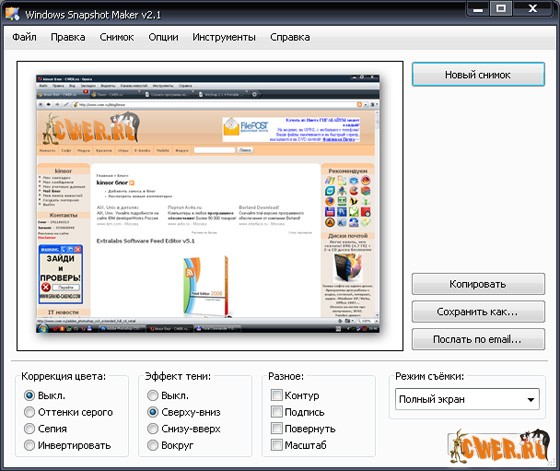Open the Опции menu

(164, 37)
